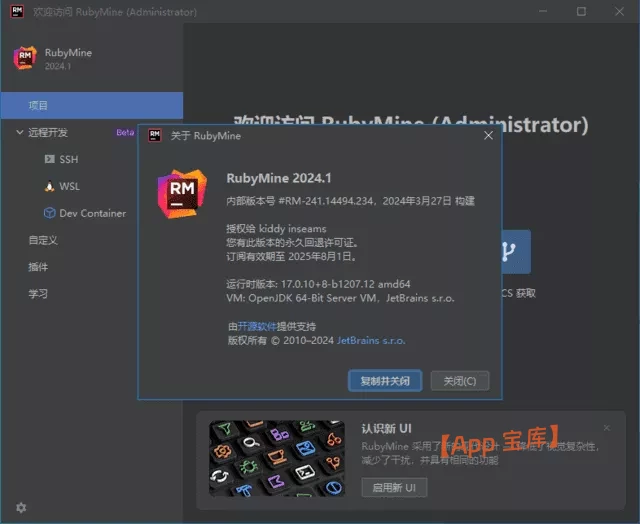Viewport: 640px width, 524px height.
Task: Close the 关于 RubyMine dialog with X
Action: click(488, 135)
